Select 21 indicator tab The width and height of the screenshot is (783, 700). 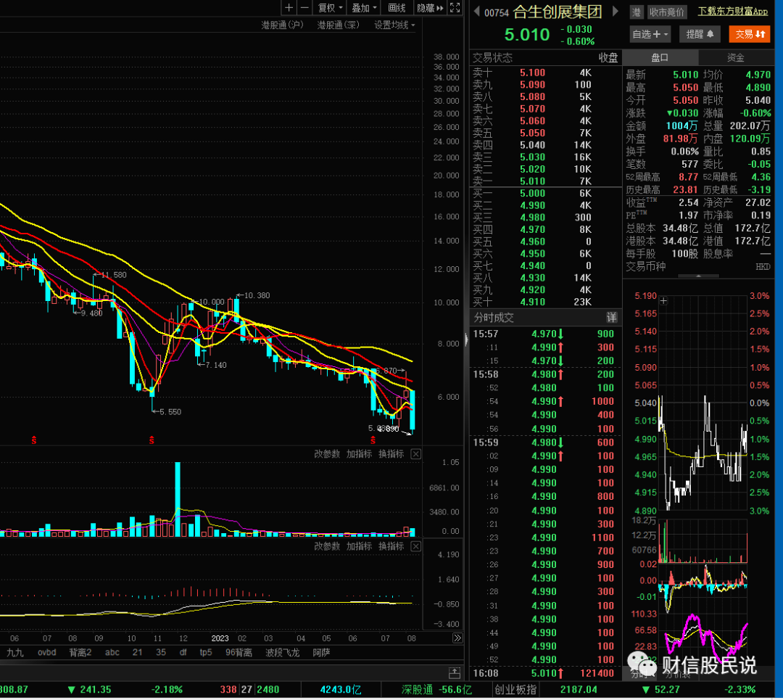click(x=137, y=652)
